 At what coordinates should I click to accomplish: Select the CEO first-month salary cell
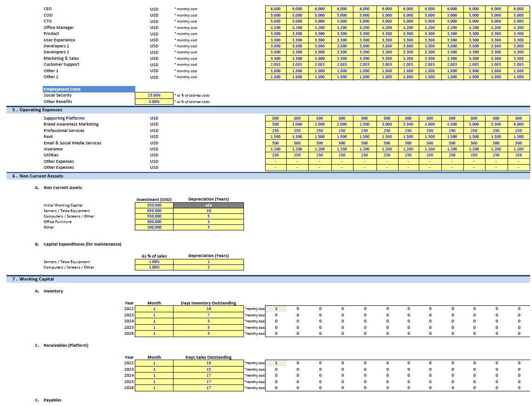point(276,9)
